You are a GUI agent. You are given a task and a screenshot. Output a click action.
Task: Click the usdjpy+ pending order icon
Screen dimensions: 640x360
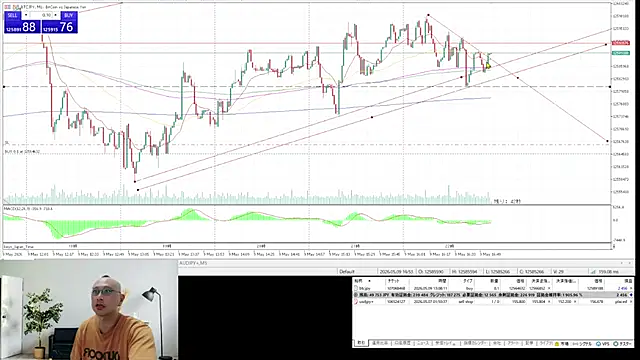356,301
